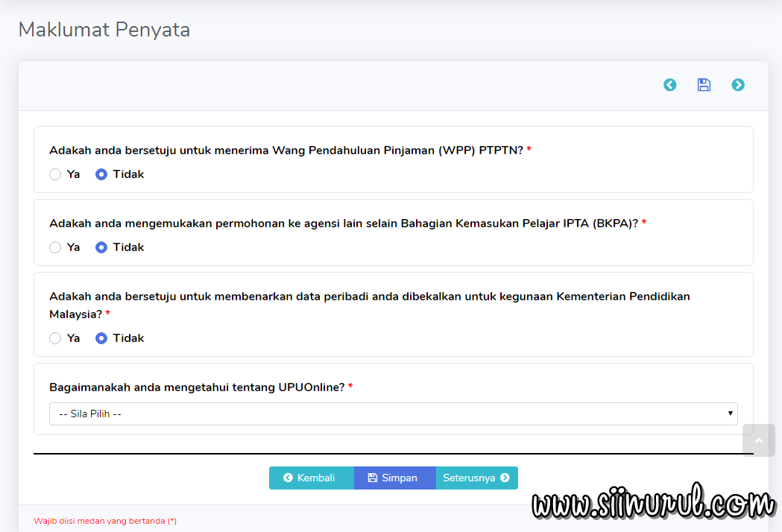This screenshot has height=532, width=782.
Task: Click the scroll-to-top arrow button
Action: click(x=759, y=440)
